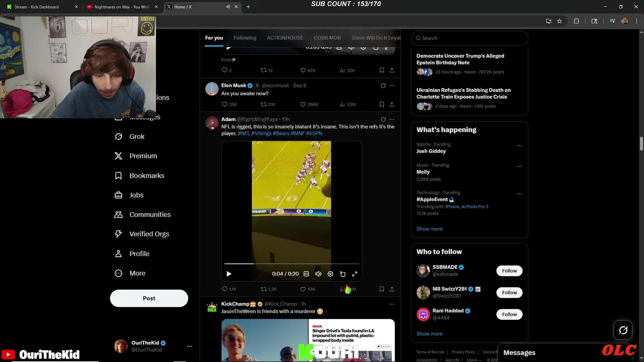
Task: Show more under Who to follow
Action: [429, 334]
